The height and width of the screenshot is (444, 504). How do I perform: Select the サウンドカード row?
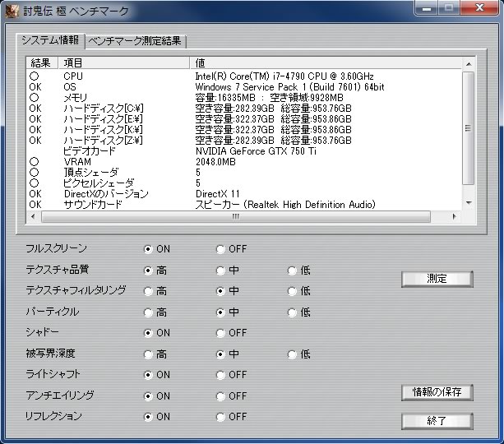[244, 205]
